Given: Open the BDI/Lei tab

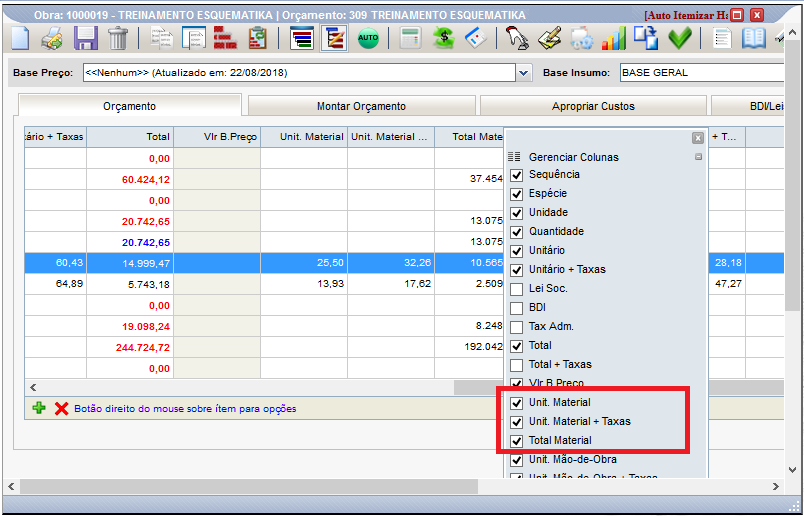Looking at the screenshot, I should click(x=749, y=106).
